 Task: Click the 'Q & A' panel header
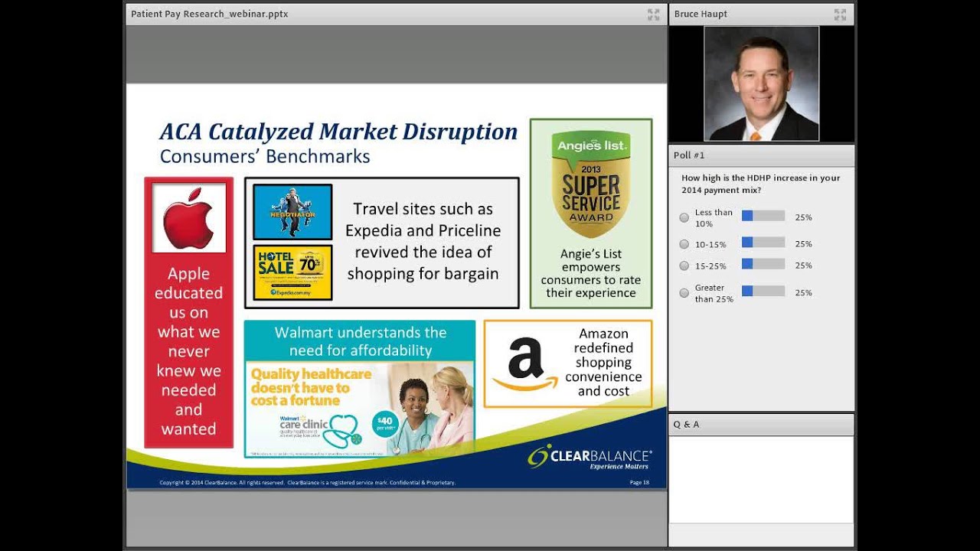coord(762,425)
